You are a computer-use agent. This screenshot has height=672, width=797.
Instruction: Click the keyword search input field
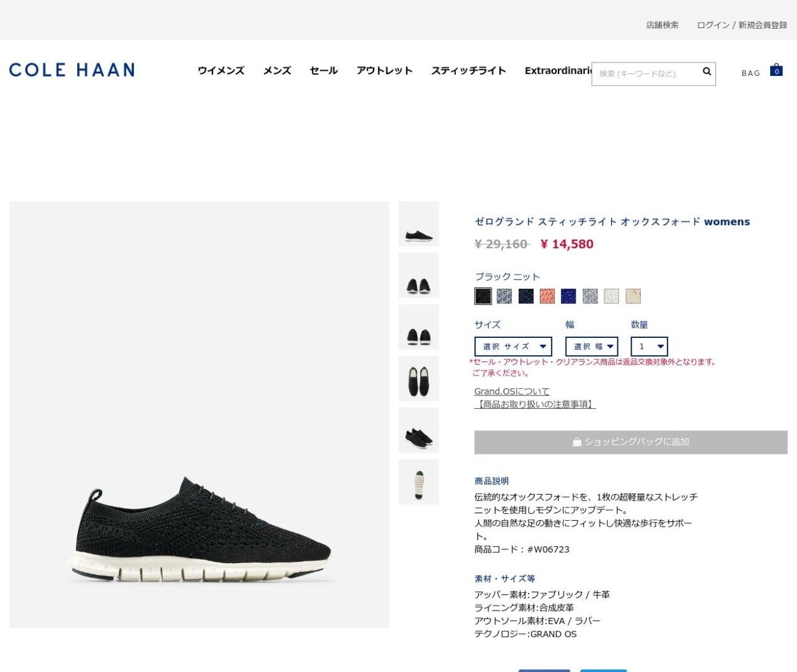tap(647, 74)
